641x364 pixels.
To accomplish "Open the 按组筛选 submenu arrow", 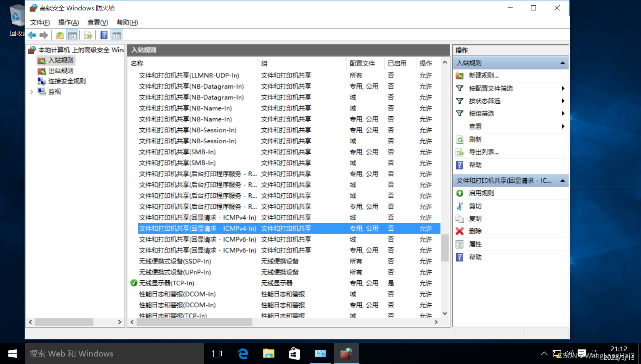I will pos(563,113).
